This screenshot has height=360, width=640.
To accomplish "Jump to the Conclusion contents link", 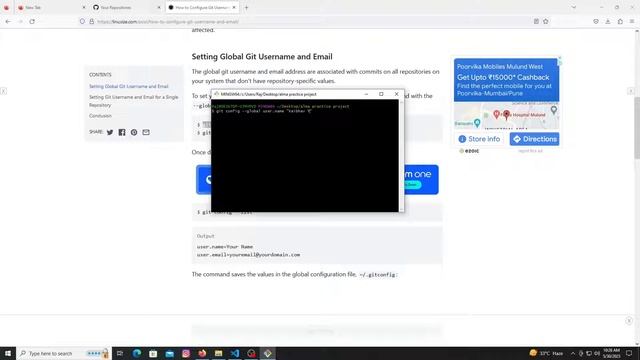I will click(100, 116).
